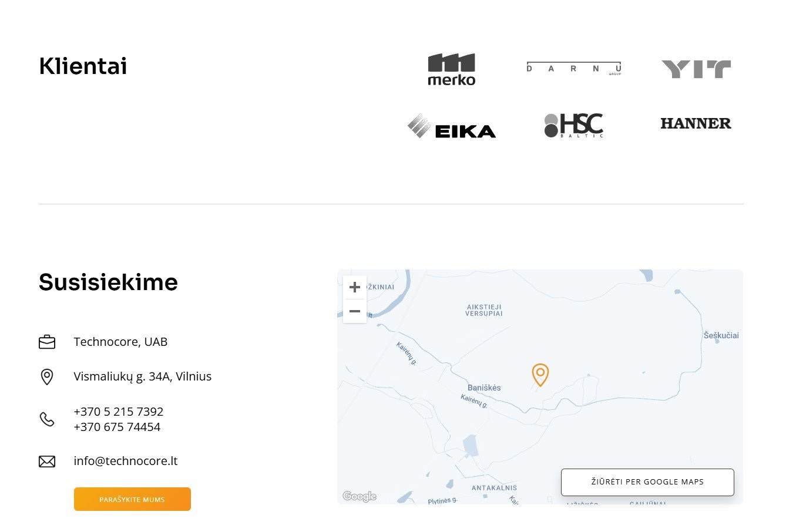
Task: Zoom out on the map
Action: (x=355, y=311)
